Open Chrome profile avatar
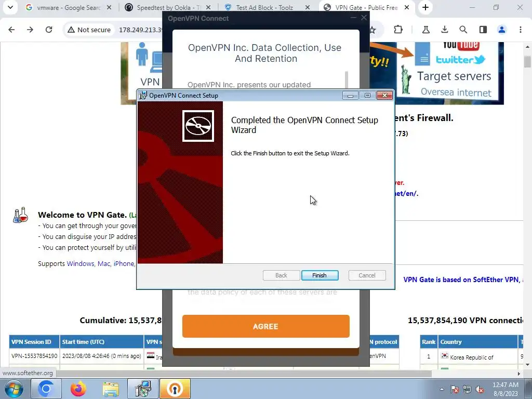This screenshot has height=399, width=532. [502, 30]
